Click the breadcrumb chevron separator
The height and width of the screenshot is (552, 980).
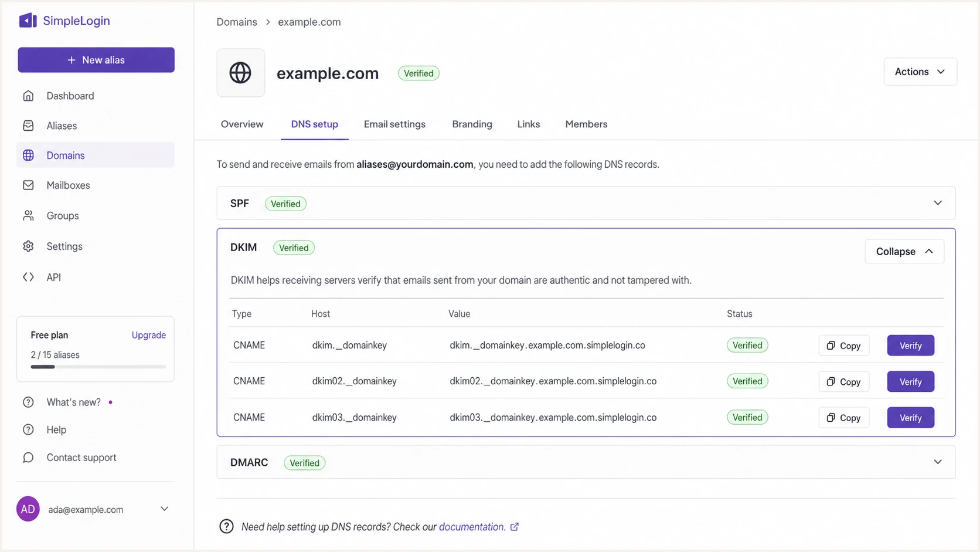point(268,22)
